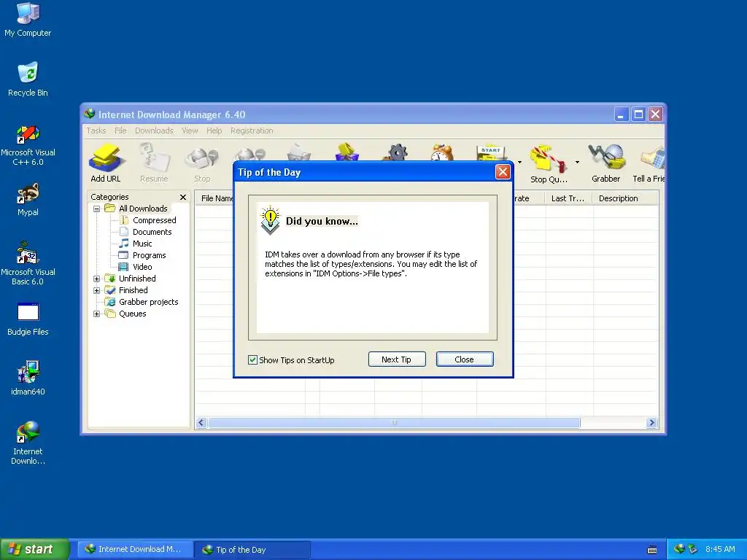
Task: Select the idman640 installer icon
Action: (28, 378)
